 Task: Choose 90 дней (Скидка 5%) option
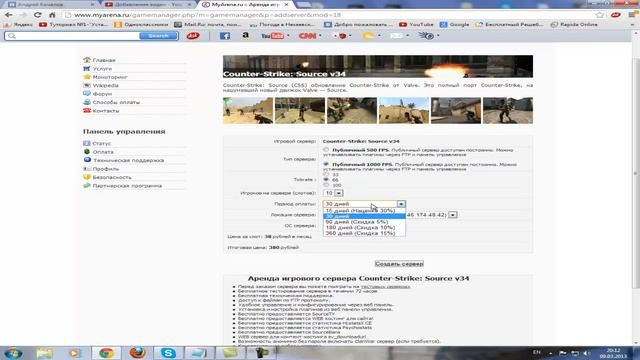[x=364, y=222]
